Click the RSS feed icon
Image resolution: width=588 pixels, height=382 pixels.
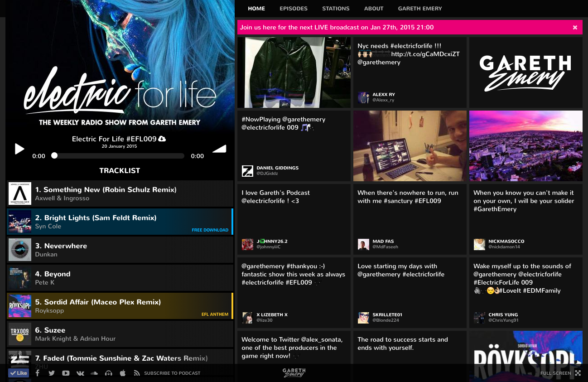click(137, 373)
